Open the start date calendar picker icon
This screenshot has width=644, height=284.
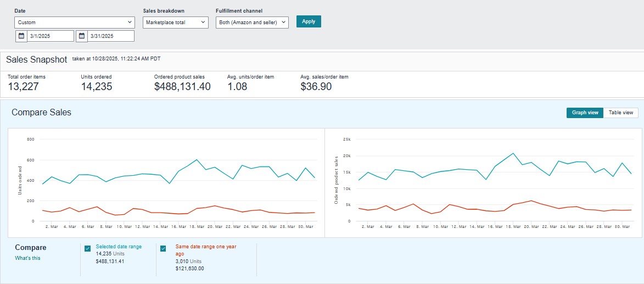pos(21,36)
